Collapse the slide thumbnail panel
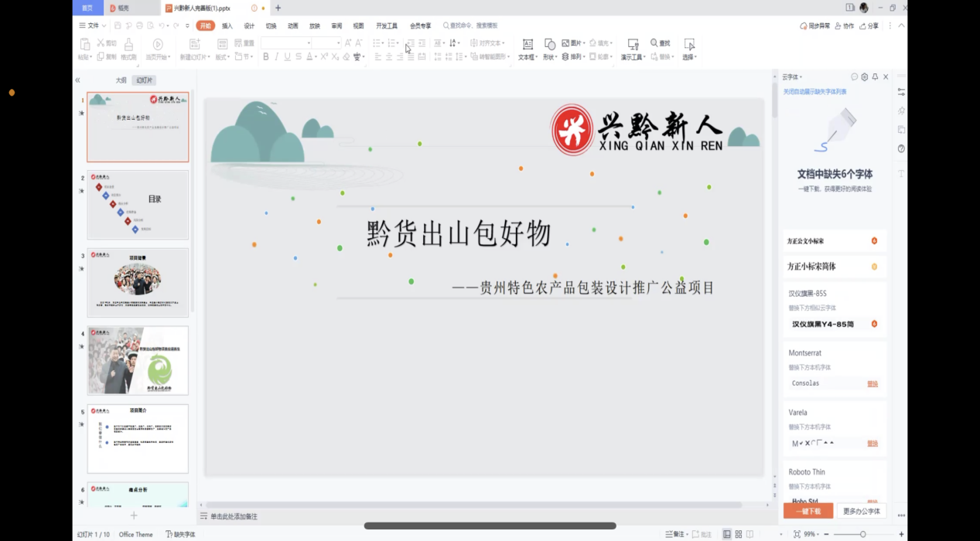This screenshot has width=980, height=541. pos(77,80)
